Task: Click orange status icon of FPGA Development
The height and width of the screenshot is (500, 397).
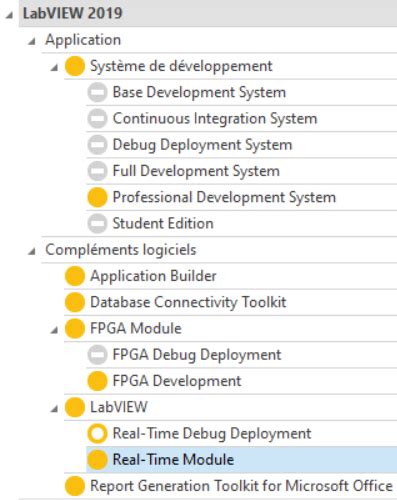Action: click(97, 381)
